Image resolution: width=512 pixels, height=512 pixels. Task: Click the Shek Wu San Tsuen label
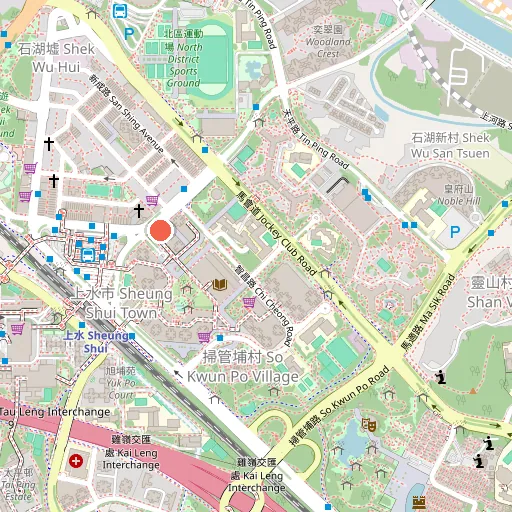click(x=450, y=145)
